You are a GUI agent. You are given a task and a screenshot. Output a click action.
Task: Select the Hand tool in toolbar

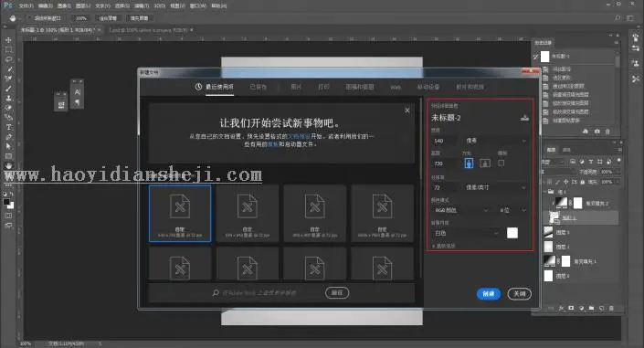pos(8,165)
